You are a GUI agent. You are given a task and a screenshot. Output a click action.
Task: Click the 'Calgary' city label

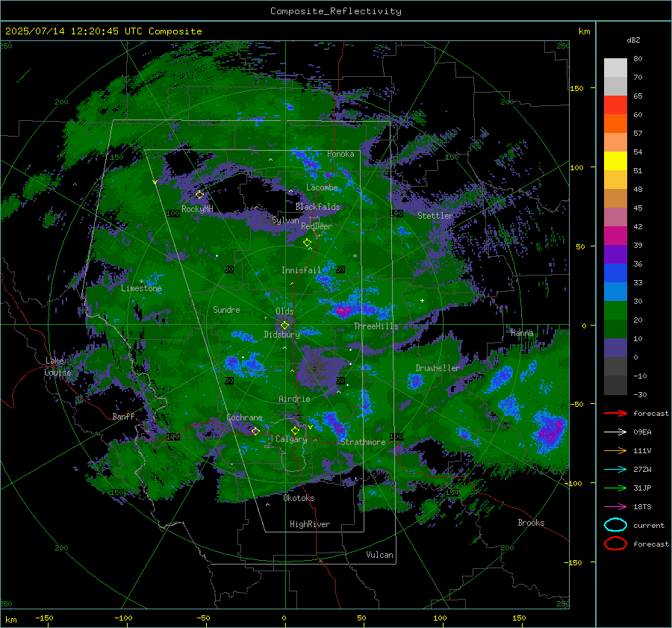tap(291, 439)
